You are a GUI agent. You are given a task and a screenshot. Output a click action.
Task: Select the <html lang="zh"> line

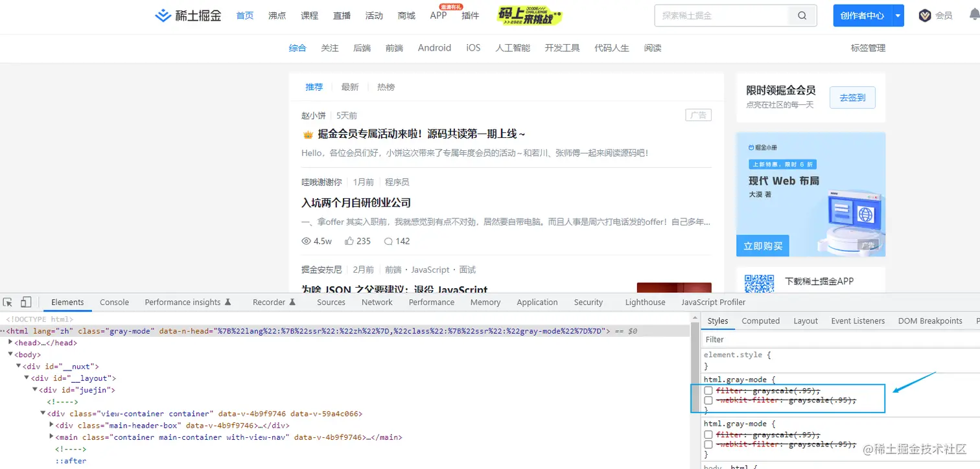[x=345, y=331]
